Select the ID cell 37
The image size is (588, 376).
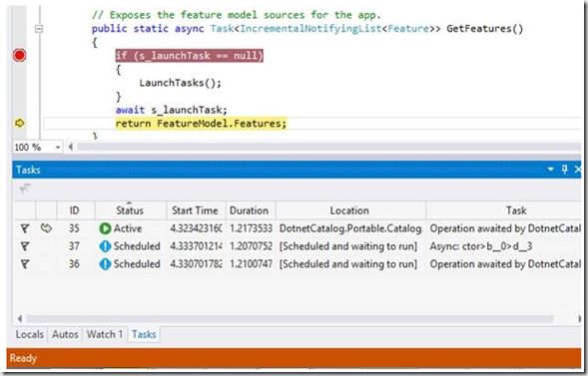click(74, 246)
